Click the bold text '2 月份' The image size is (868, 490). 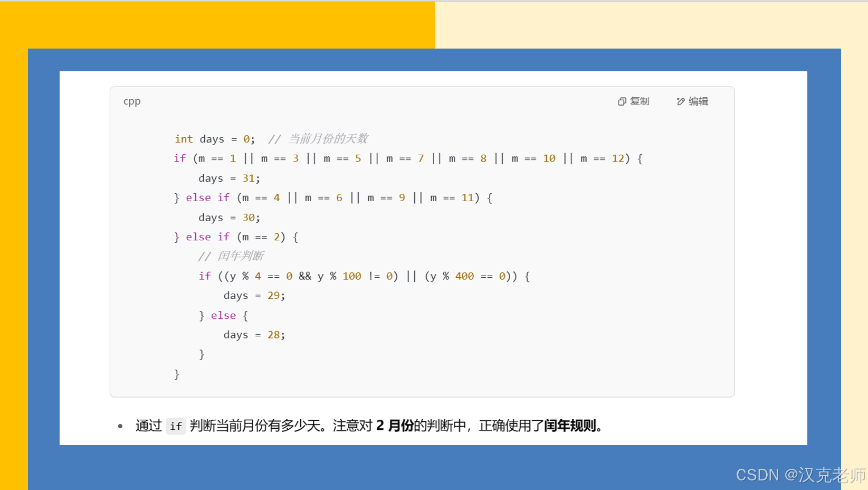395,426
